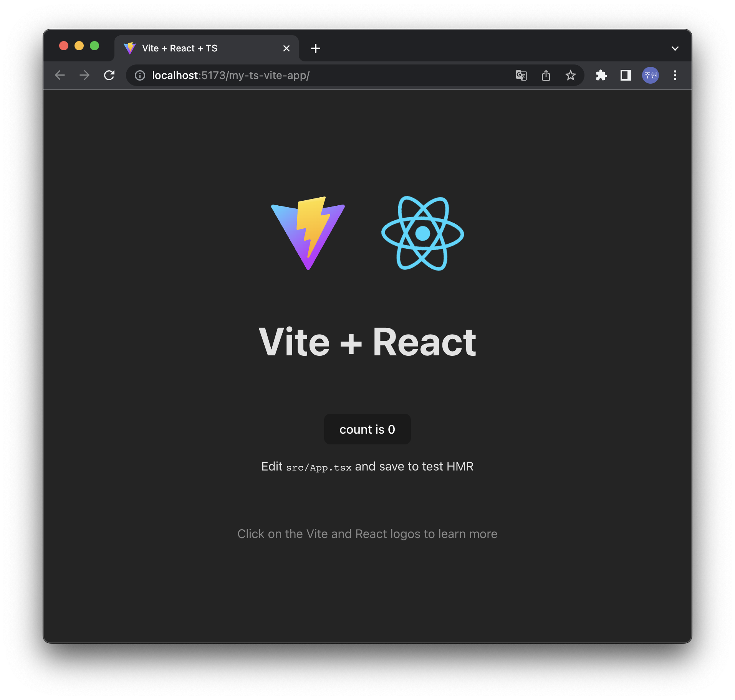
Task: Click the Vite logo
Action: point(308,233)
